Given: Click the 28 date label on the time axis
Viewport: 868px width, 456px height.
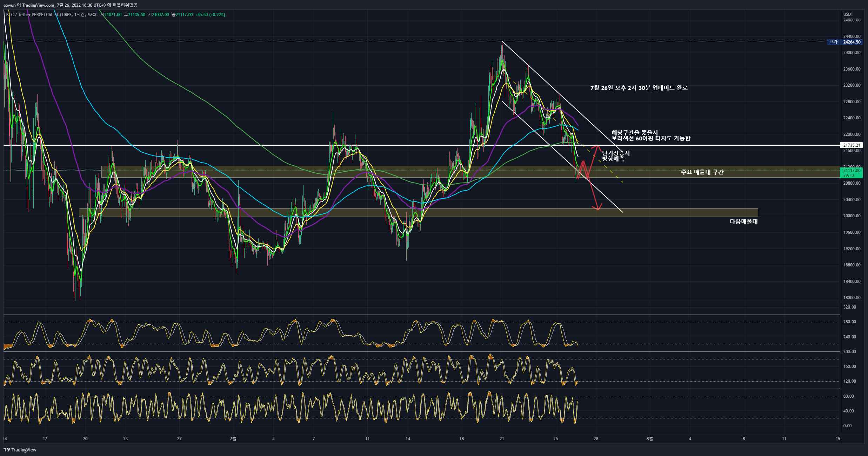Looking at the screenshot, I should (596, 439).
